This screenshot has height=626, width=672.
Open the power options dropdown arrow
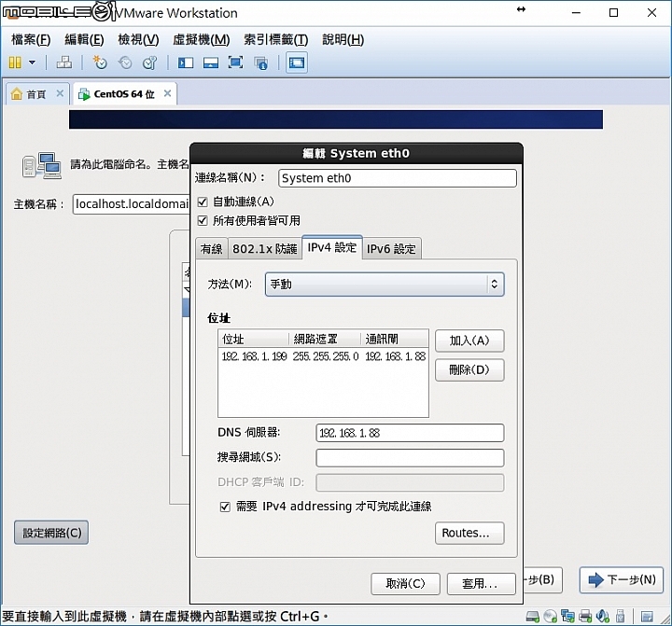32,63
